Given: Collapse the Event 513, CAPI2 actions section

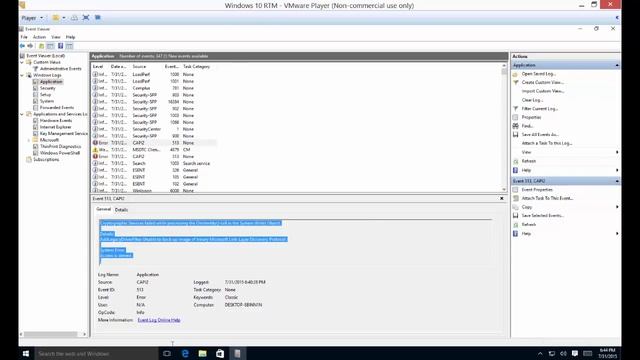Looking at the screenshot, I should click(617, 181).
